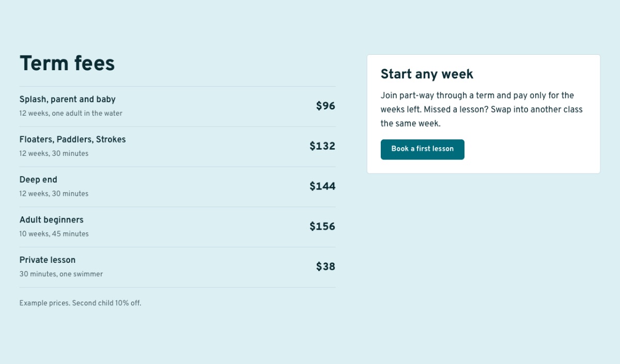This screenshot has width=620, height=364.
Task: Select the $38 price
Action: (326, 266)
